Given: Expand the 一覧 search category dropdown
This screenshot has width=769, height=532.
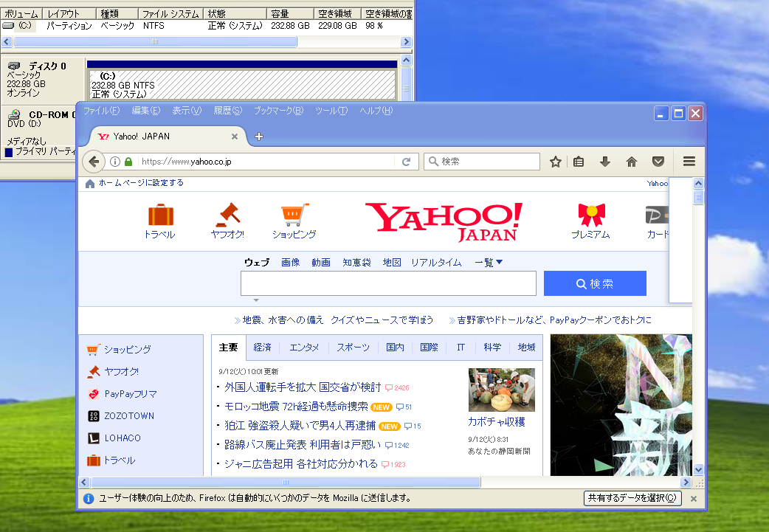Looking at the screenshot, I should (x=489, y=263).
